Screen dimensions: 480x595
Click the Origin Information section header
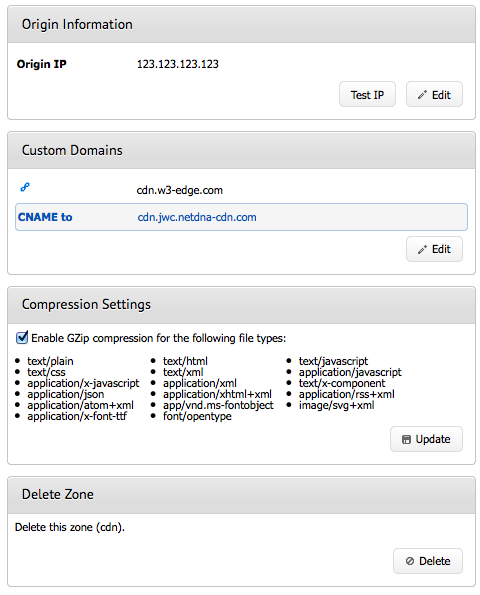241,24
